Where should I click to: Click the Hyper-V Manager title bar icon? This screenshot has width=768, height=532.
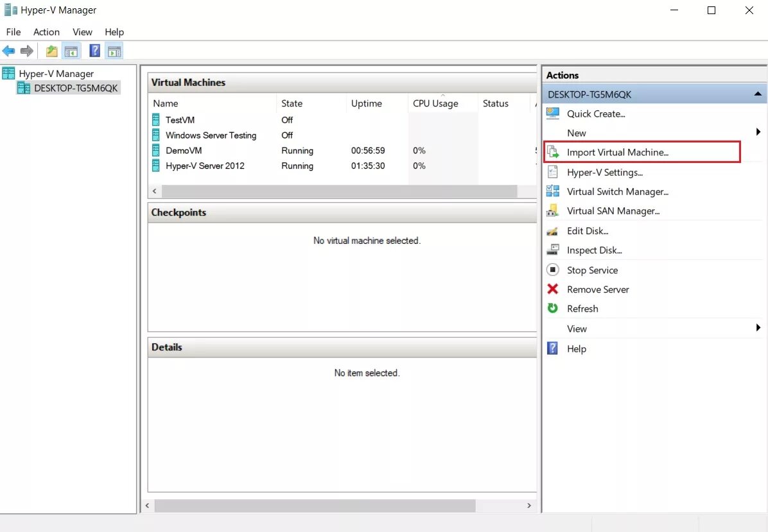[x=10, y=10]
